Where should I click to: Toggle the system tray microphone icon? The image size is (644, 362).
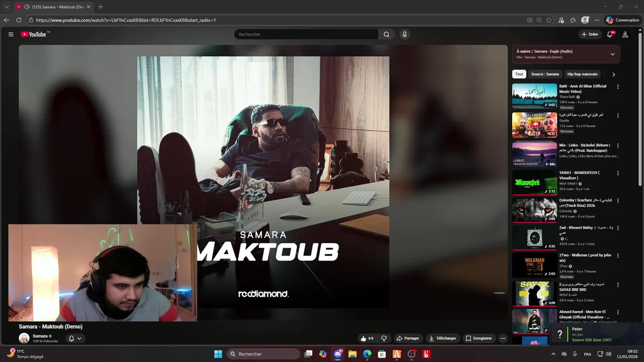pos(575,354)
